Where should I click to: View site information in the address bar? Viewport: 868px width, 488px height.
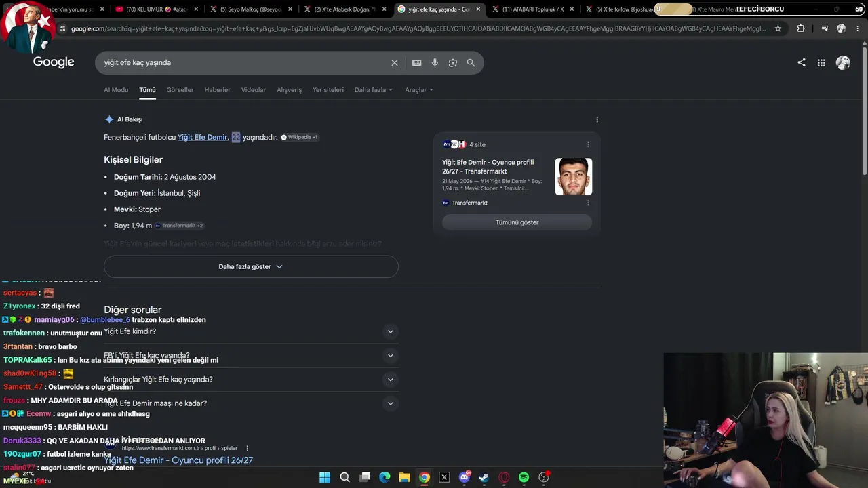tap(62, 28)
